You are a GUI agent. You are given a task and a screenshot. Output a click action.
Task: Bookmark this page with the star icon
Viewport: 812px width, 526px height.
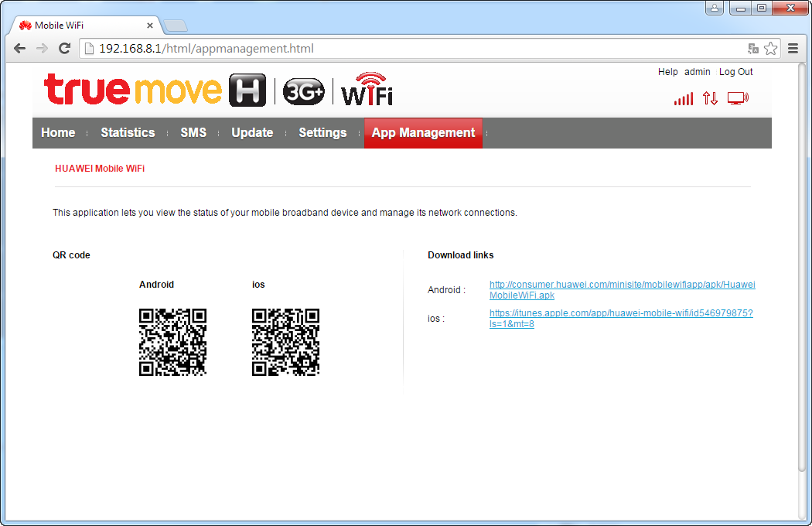click(770, 48)
